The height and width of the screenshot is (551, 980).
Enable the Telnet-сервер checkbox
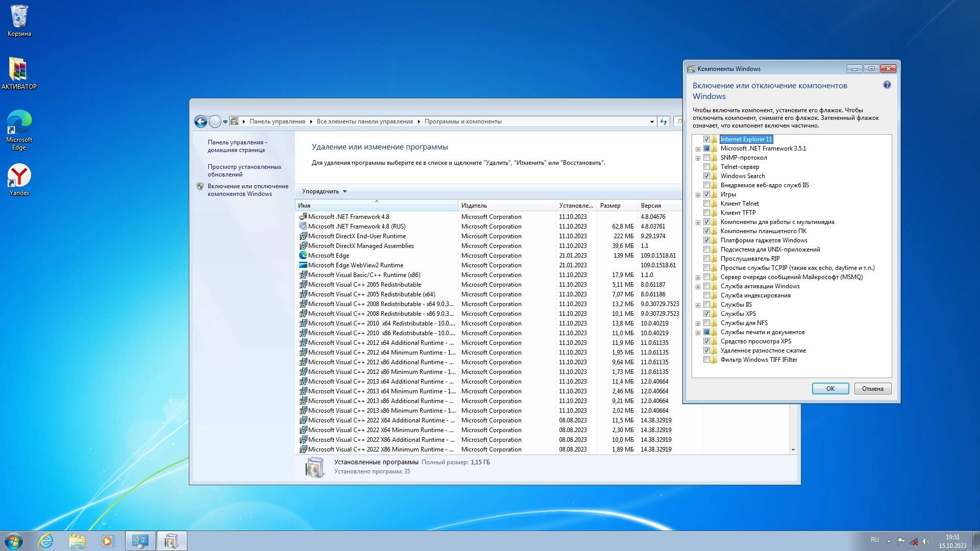point(706,167)
